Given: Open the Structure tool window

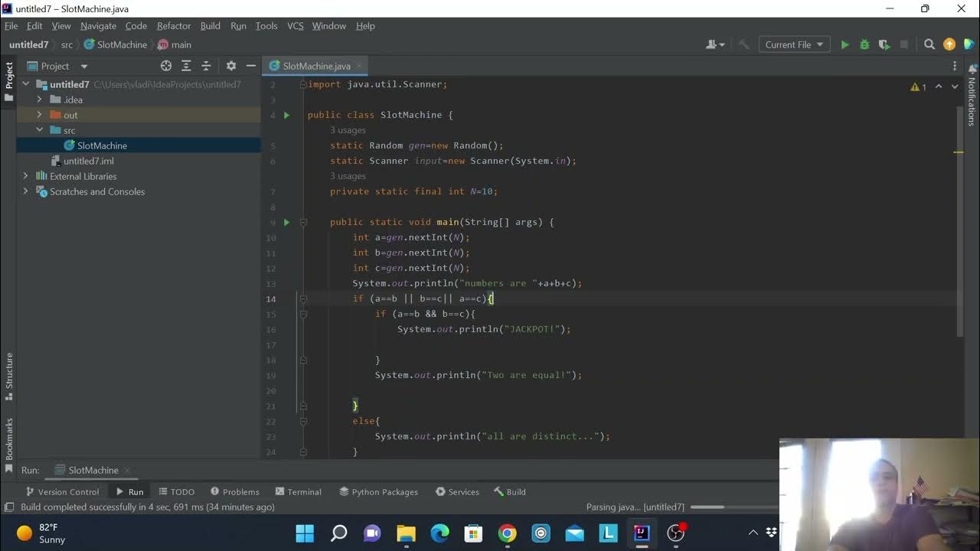Looking at the screenshot, I should coord(9,375).
